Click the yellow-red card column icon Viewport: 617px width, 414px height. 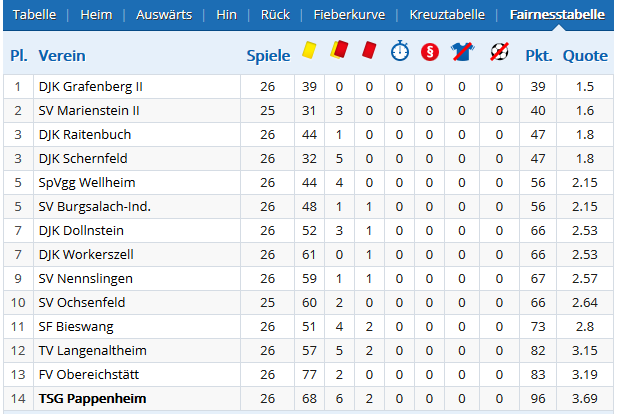339,50
